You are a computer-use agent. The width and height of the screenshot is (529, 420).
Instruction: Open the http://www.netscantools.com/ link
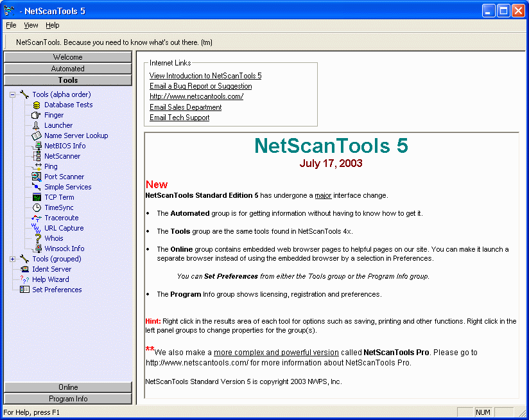tap(196, 96)
